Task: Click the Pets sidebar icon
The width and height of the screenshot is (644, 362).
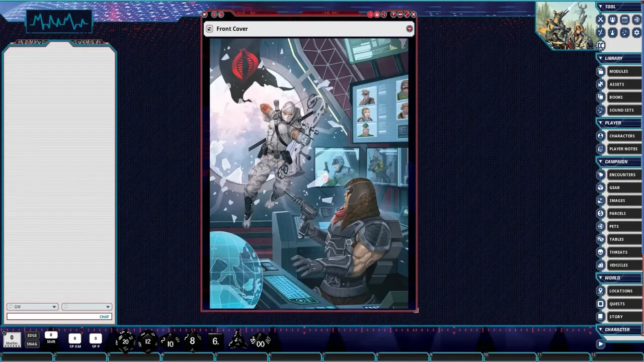Action: [600, 226]
